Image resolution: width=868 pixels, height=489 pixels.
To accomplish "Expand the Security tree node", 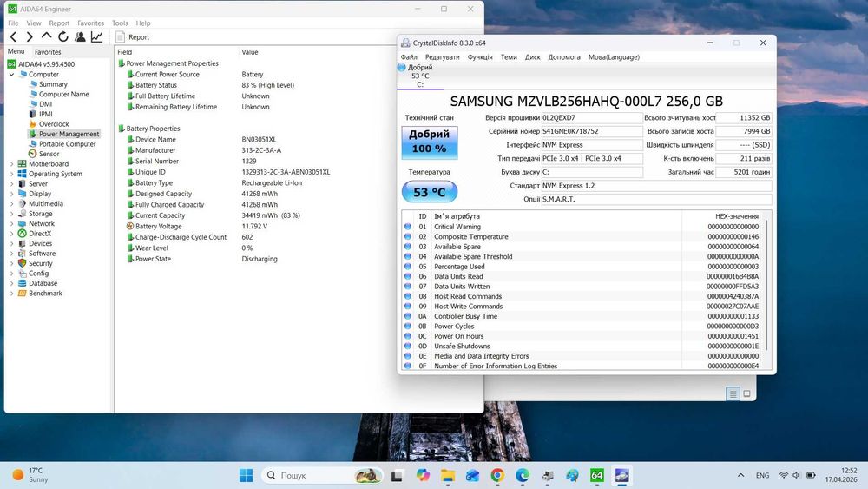I will 11,263.
